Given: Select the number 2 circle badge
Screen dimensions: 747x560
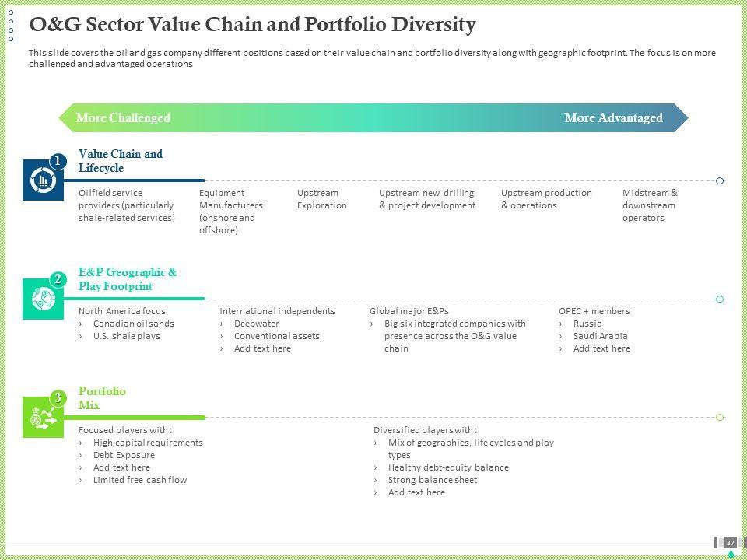Looking at the screenshot, I should tap(58, 279).
